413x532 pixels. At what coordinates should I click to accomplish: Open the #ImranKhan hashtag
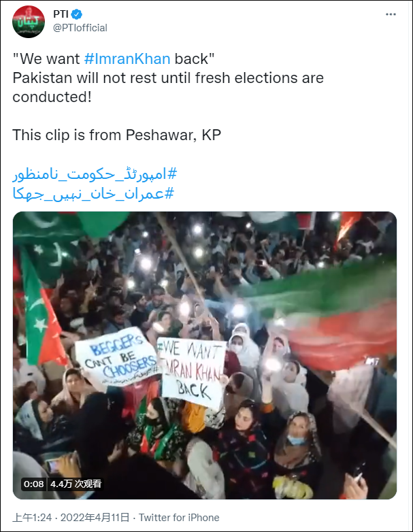click(x=127, y=59)
